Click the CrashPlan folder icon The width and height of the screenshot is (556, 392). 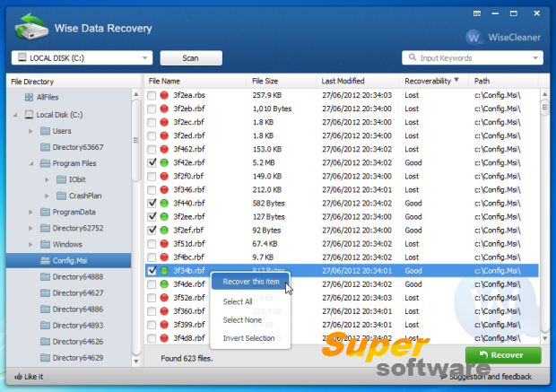(x=61, y=196)
